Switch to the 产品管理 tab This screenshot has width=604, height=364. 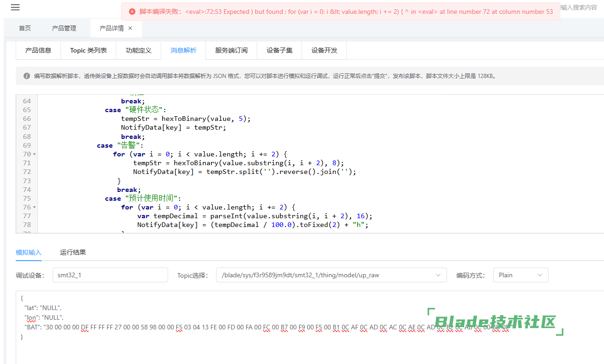point(64,28)
